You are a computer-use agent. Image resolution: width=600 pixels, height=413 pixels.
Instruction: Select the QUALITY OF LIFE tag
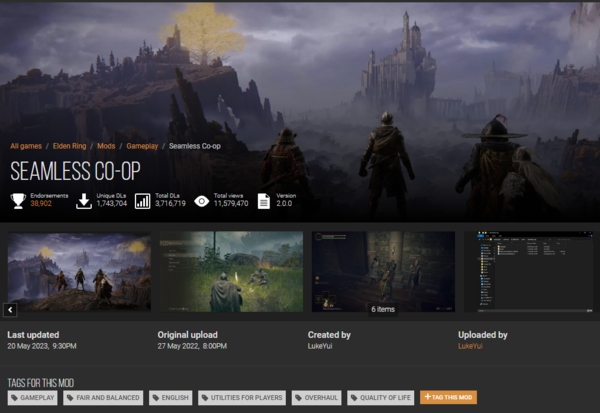(x=381, y=397)
